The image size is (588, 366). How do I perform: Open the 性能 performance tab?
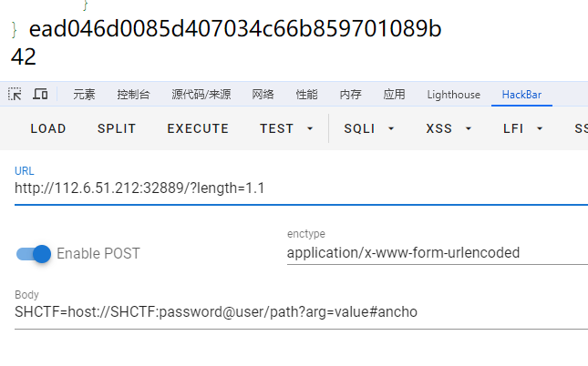306,95
